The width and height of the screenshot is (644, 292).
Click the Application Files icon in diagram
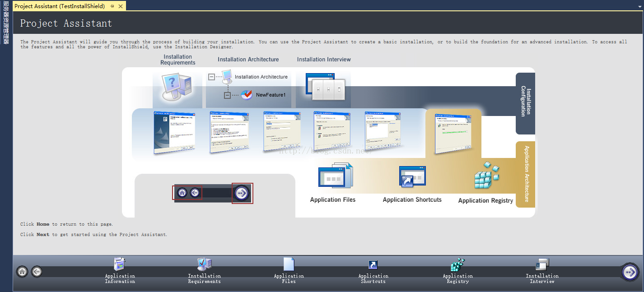click(336, 176)
